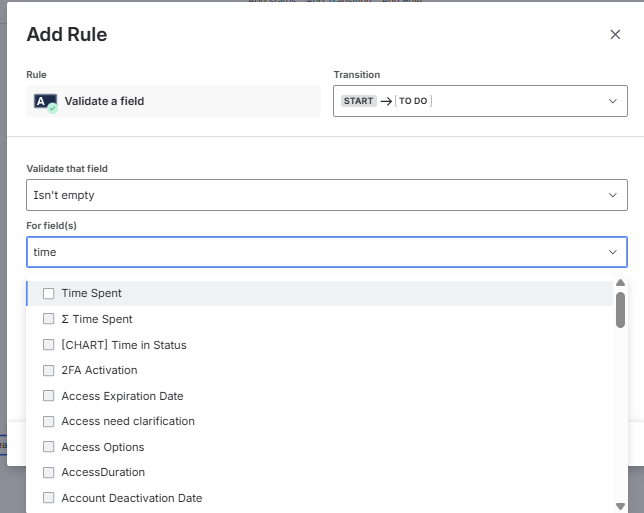The width and height of the screenshot is (644, 513).
Task: Collapse the For field(s) dropdown chevron
Action: [x=613, y=253]
